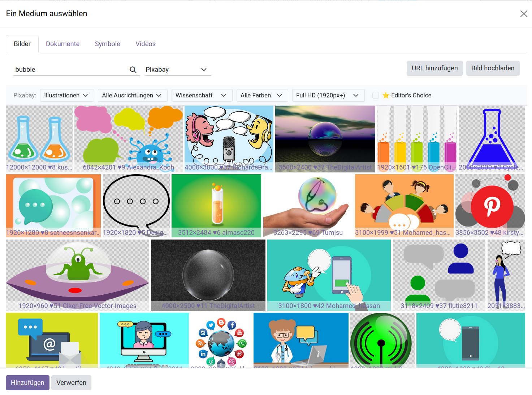532x395 pixels.
Task: Click the Bild hochladen button
Action: (493, 68)
